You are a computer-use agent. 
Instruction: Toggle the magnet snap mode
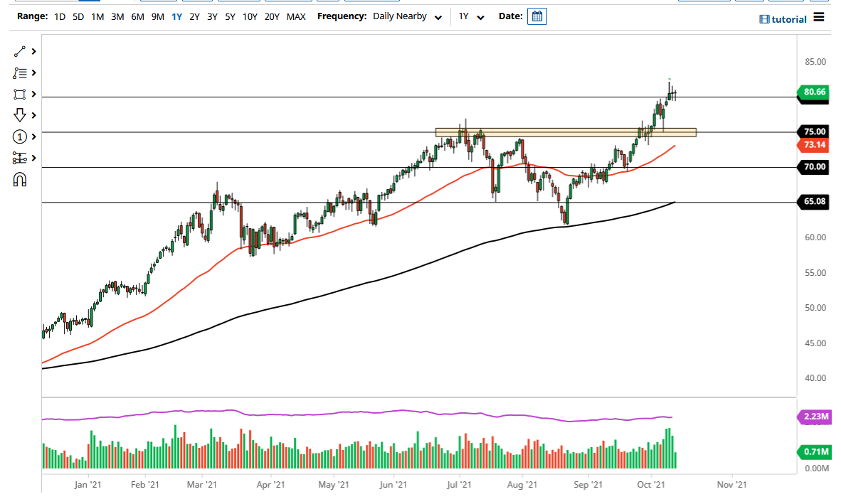(19, 180)
